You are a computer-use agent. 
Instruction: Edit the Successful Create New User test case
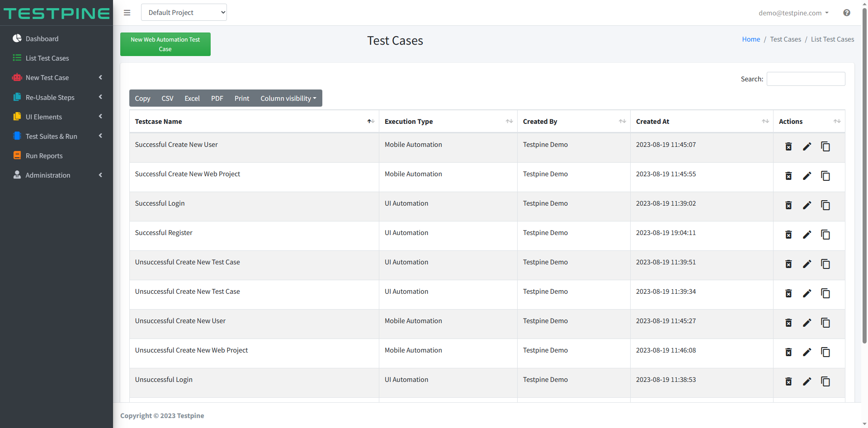pos(807,146)
